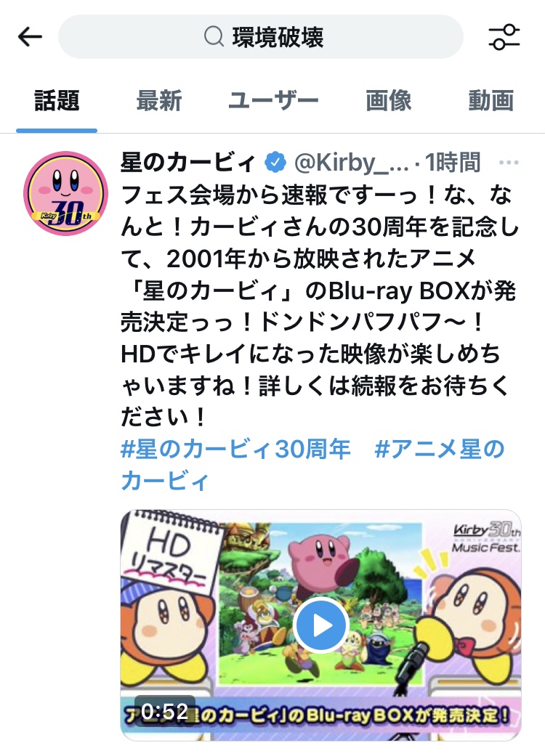Click the blue verified badge
Image resolution: width=545 pixels, height=756 pixels.
coord(275,163)
